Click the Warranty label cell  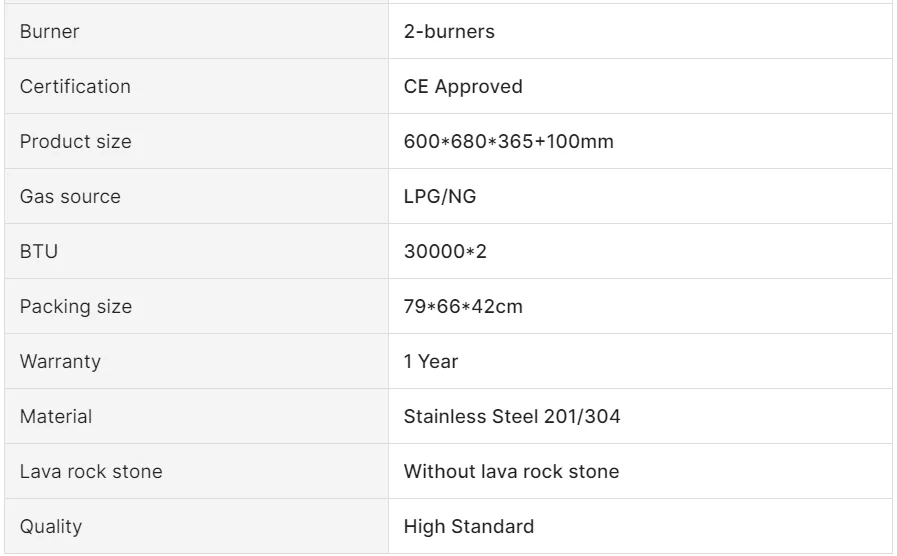click(60, 362)
